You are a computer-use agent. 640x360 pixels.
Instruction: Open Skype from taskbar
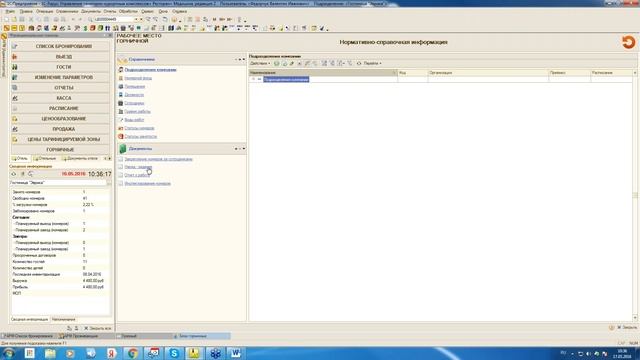coord(173,353)
